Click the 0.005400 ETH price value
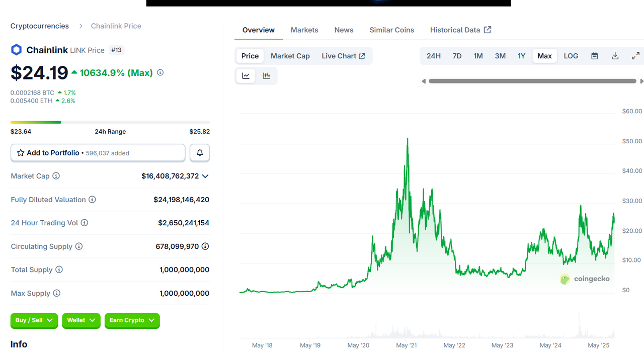Screen dimensions: 644x355 pos(32,101)
